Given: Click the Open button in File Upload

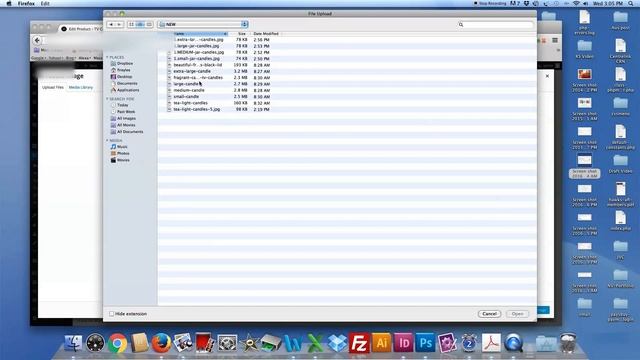Looking at the screenshot, I should [517, 314].
